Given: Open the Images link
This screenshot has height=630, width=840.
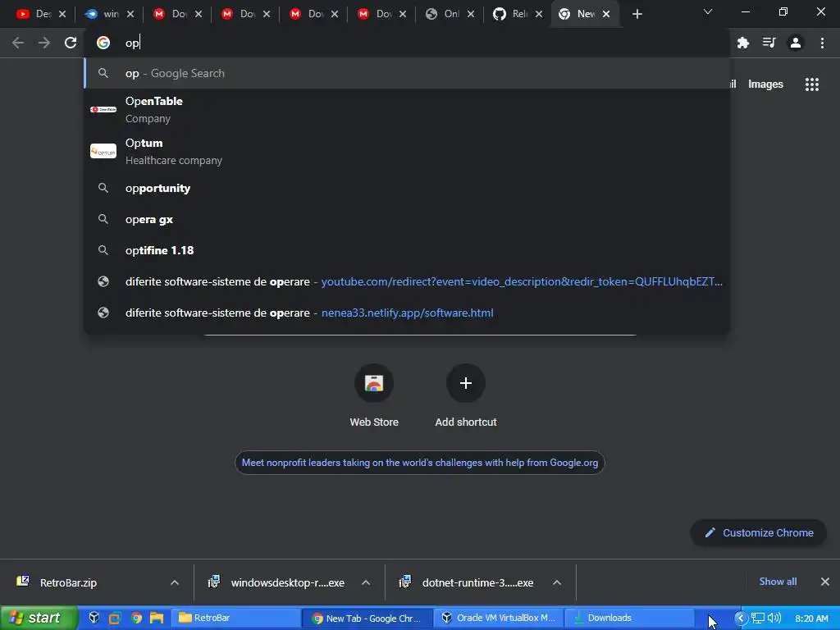Looking at the screenshot, I should click(765, 84).
